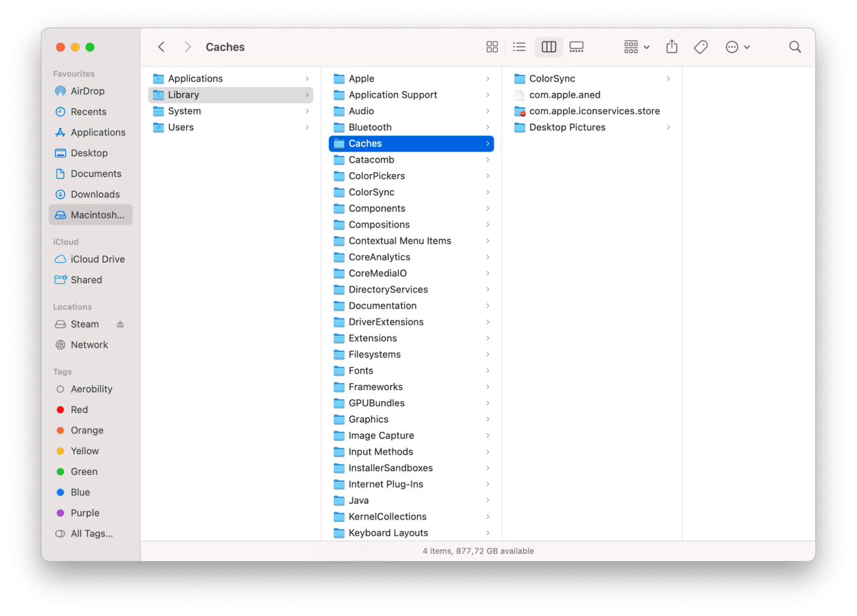Viewport: 857px width, 616px height.
Task: Toggle column view button
Action: pyautogui.click(x=549, y=47)
